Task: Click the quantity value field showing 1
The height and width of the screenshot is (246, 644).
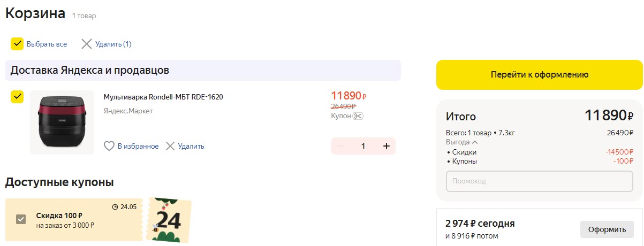Action: [363, 146]
